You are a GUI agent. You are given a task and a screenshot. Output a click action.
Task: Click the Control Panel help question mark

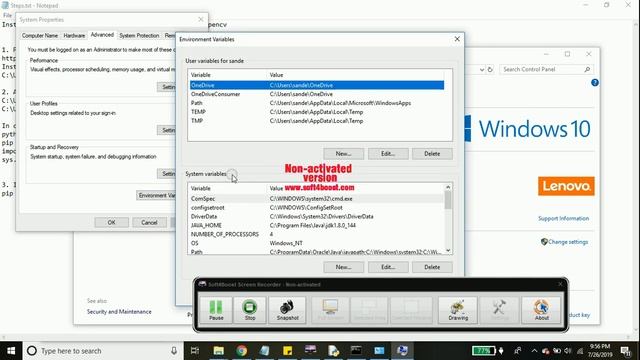point(595,82)
